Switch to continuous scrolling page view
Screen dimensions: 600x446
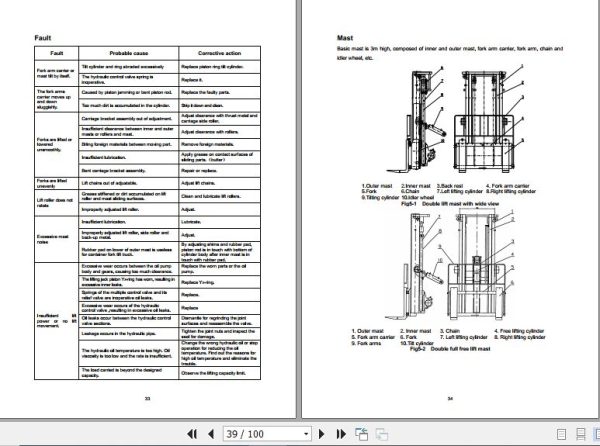pyautogui.click(x=580, y=434)
